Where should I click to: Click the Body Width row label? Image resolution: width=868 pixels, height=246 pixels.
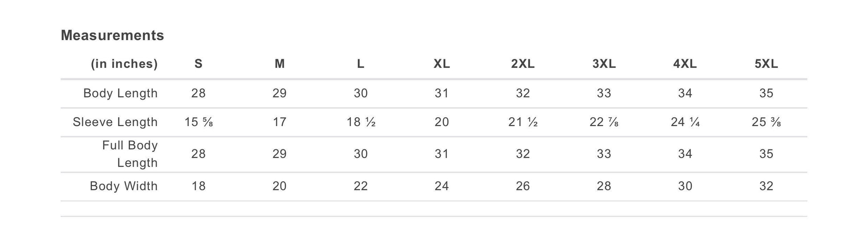(124, 186)
